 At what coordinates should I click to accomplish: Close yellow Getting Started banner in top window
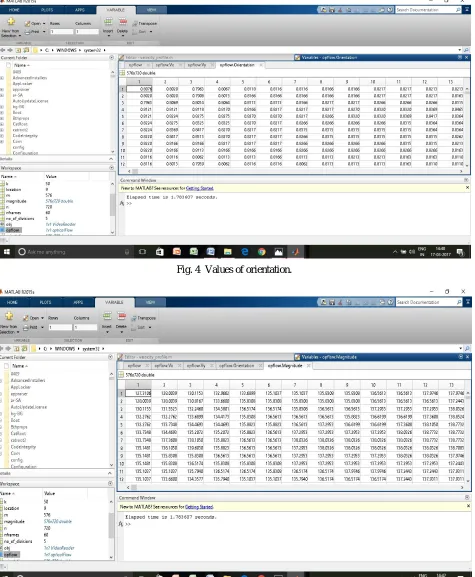[x=467, y=188]
